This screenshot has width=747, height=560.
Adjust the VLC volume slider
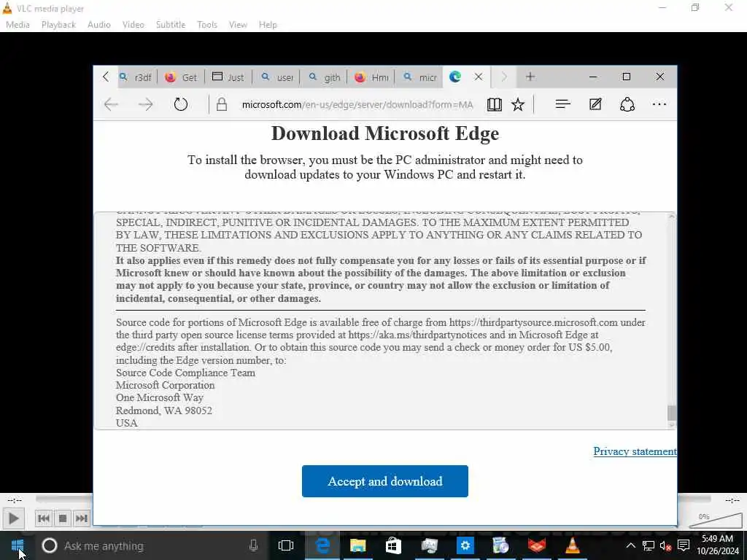(716, 519)
